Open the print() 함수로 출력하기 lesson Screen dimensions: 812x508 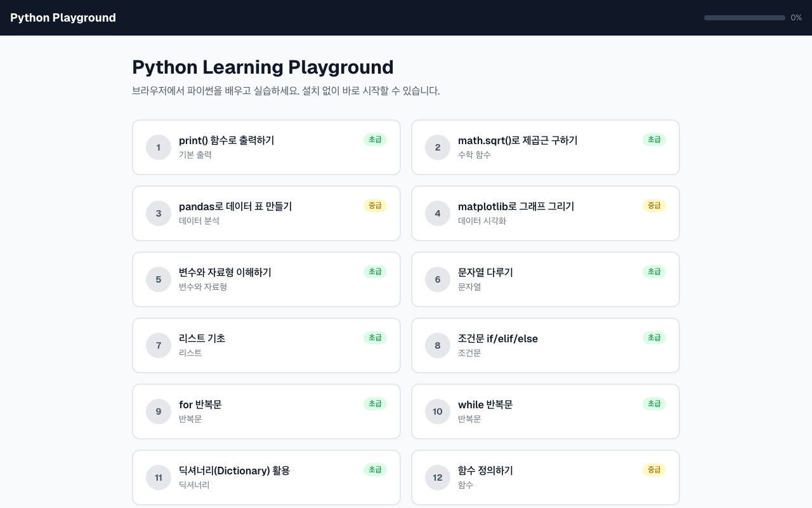pos(266,147)
